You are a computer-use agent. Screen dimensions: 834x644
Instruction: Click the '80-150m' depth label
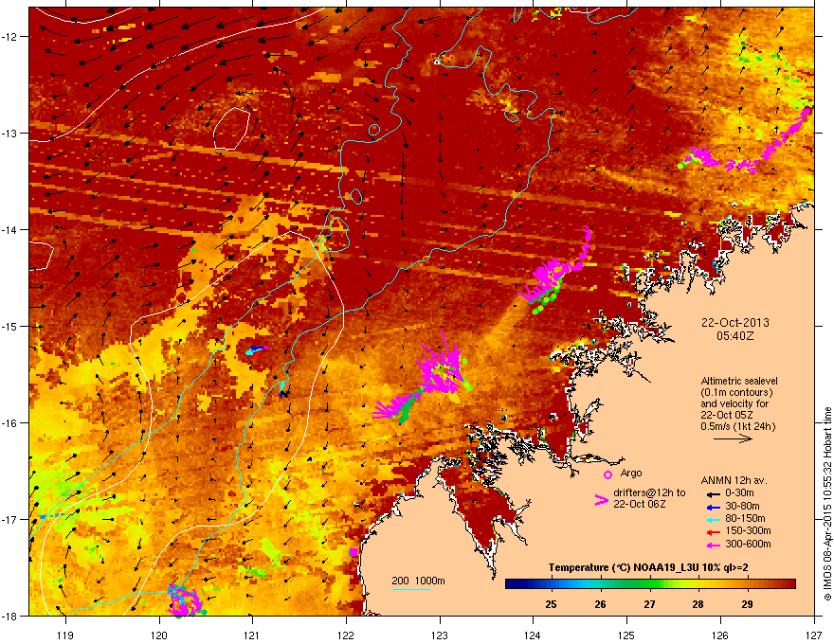pyautogui.click(x=745, y=519)
